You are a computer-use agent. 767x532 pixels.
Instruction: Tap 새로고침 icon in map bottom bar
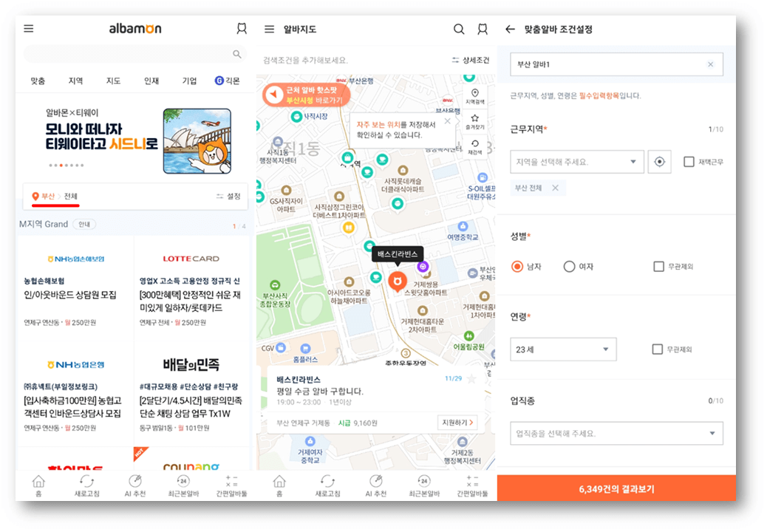pos(327,485)
